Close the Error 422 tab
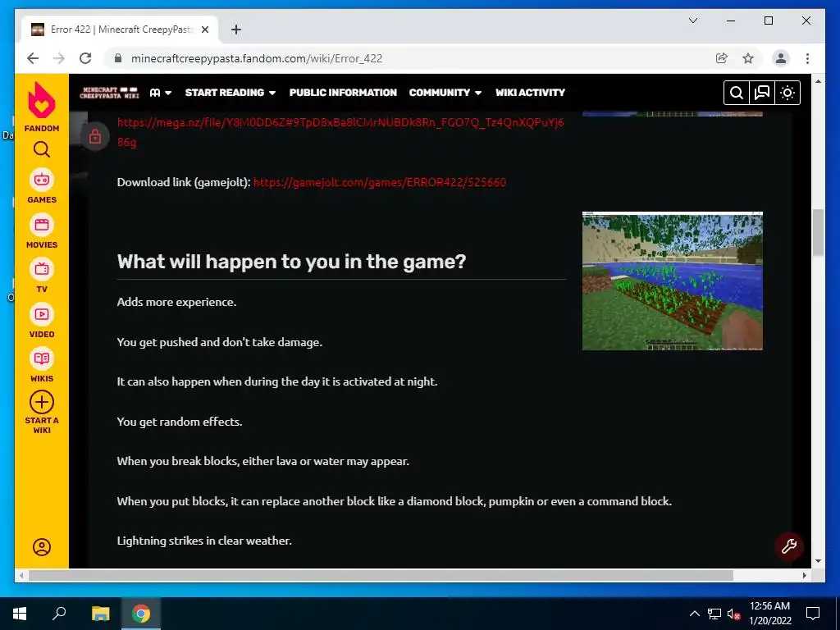840x630 pixels. [204, 30]
